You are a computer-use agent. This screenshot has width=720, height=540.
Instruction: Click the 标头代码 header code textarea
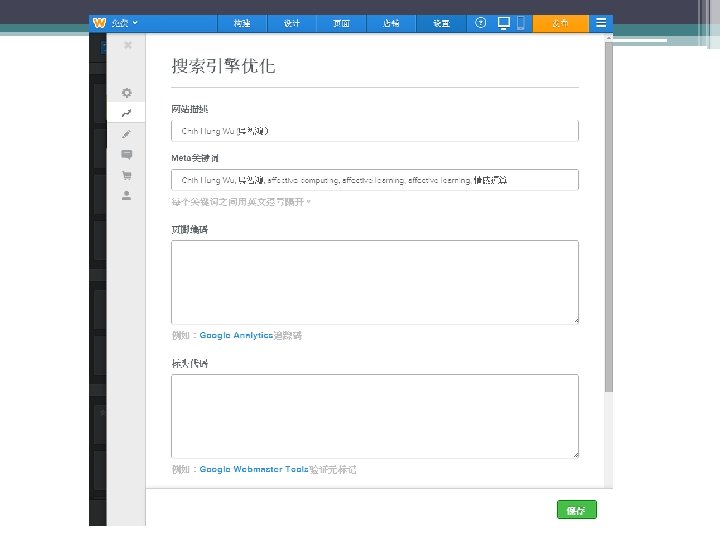tap(375, 416)
